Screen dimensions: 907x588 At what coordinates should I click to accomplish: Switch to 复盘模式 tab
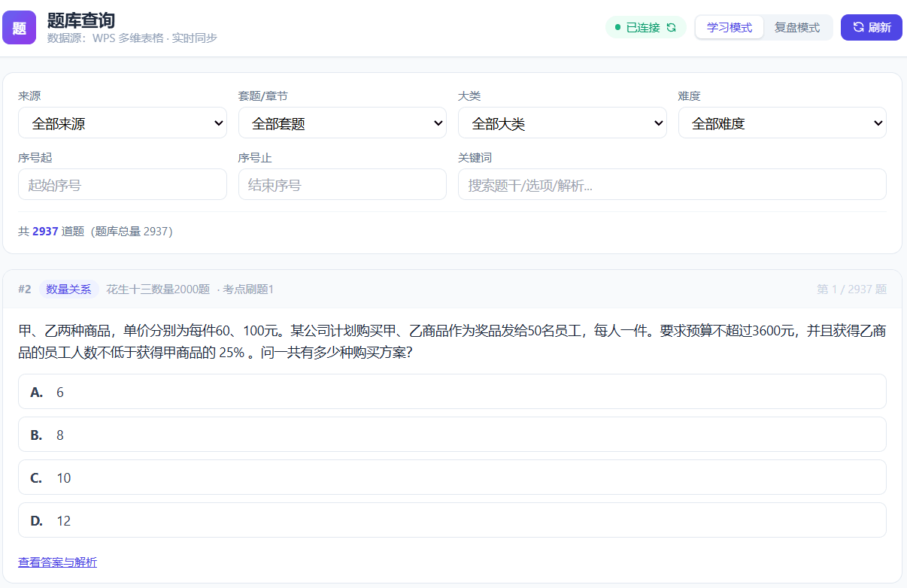[x=797, y=28]
